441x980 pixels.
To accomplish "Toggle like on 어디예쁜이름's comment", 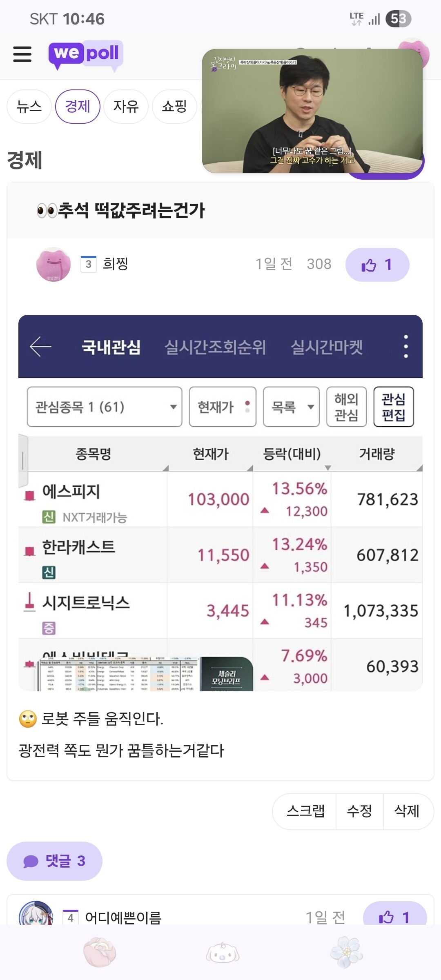I will point(395,914).
